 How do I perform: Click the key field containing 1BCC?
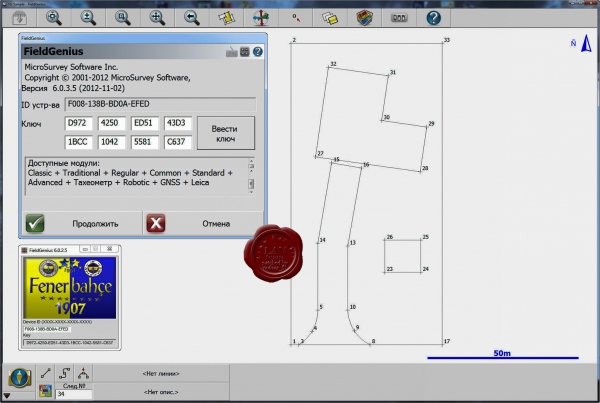[x=78, y=142]
